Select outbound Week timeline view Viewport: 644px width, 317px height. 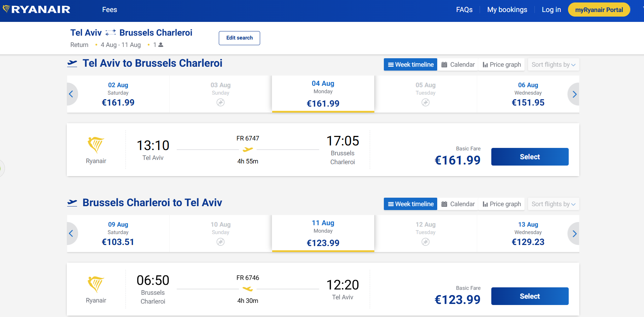410,65
